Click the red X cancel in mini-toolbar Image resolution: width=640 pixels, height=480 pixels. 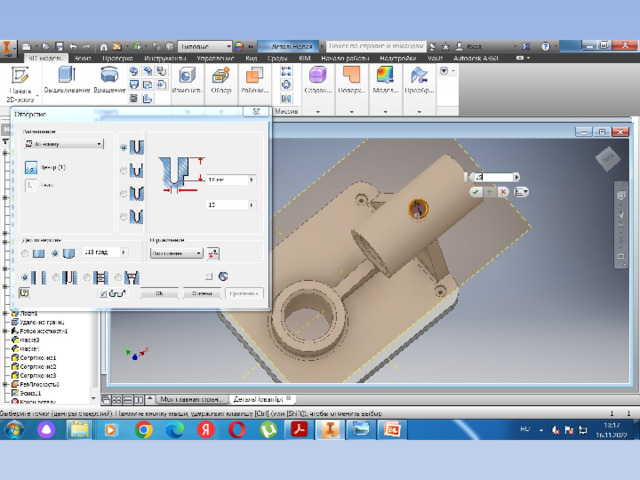(503, 192)
